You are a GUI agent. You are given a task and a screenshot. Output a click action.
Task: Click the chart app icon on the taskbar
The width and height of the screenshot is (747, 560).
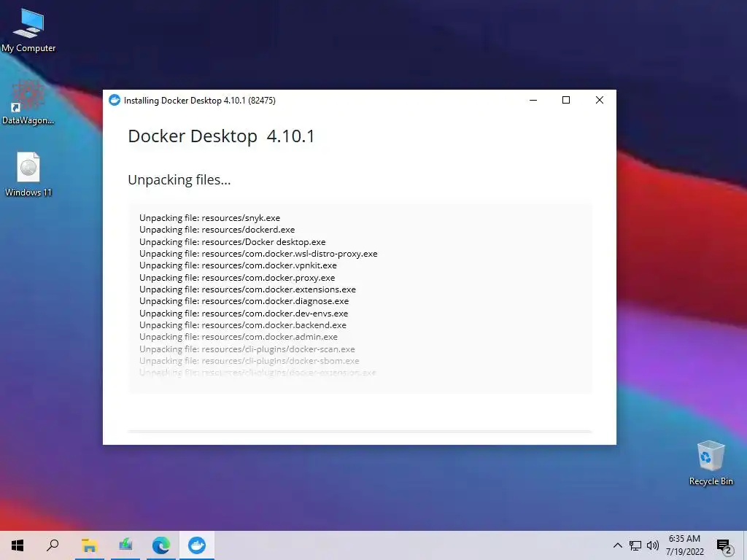(125, 545)
